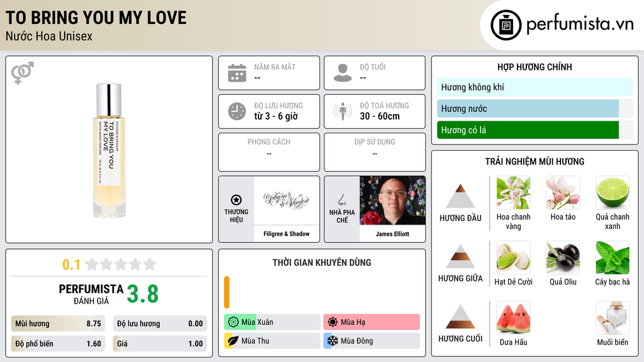Click the Giá 1.00 score bar
Viewport: 644px width, 362px height.
click(x=160, y=344)
